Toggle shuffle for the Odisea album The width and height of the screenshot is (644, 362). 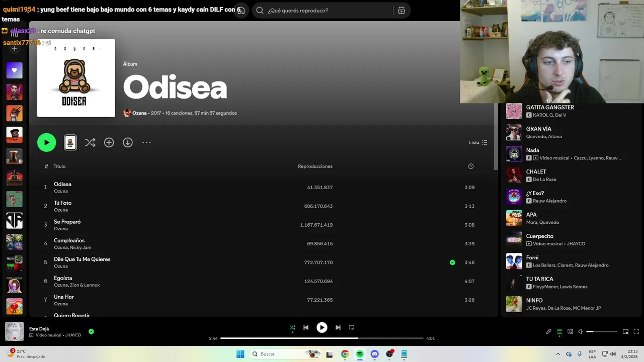click(x=90, y=143)
